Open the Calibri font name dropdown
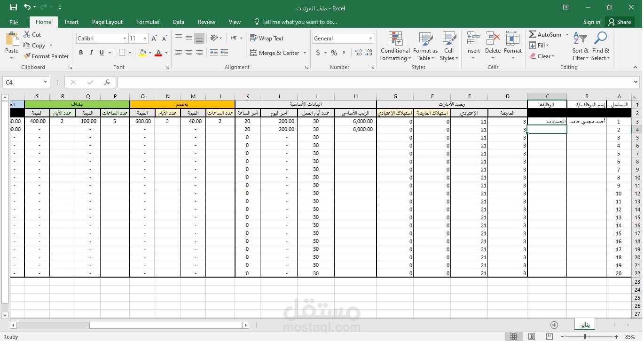Image resolution: width=644 pixels, height=341 pixels. point(125,39)
